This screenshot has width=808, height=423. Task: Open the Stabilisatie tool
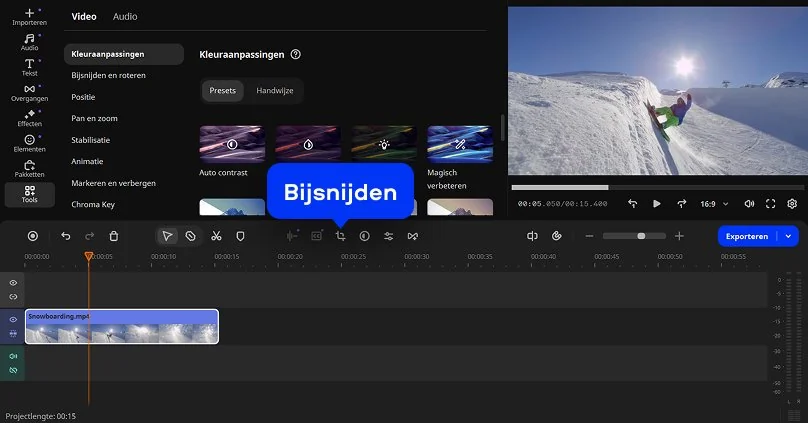[x=90, y=140]
